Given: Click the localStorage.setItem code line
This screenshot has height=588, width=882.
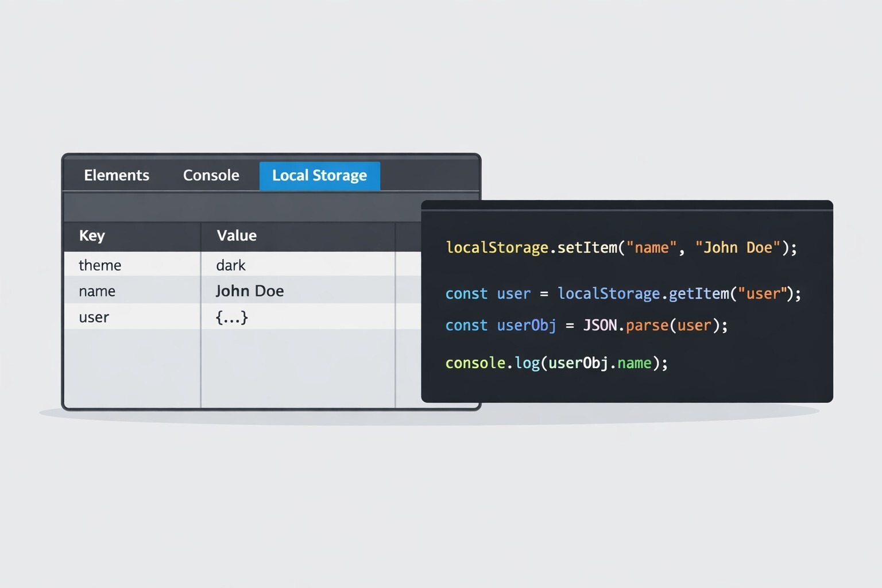Looking at the screenshot, I should pyautogui.click(x=621, y=247).
